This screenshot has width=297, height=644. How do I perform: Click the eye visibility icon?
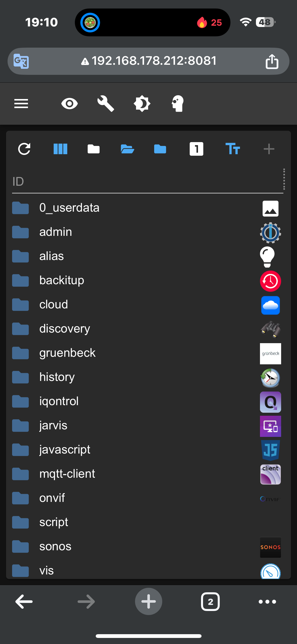[70, 104]
